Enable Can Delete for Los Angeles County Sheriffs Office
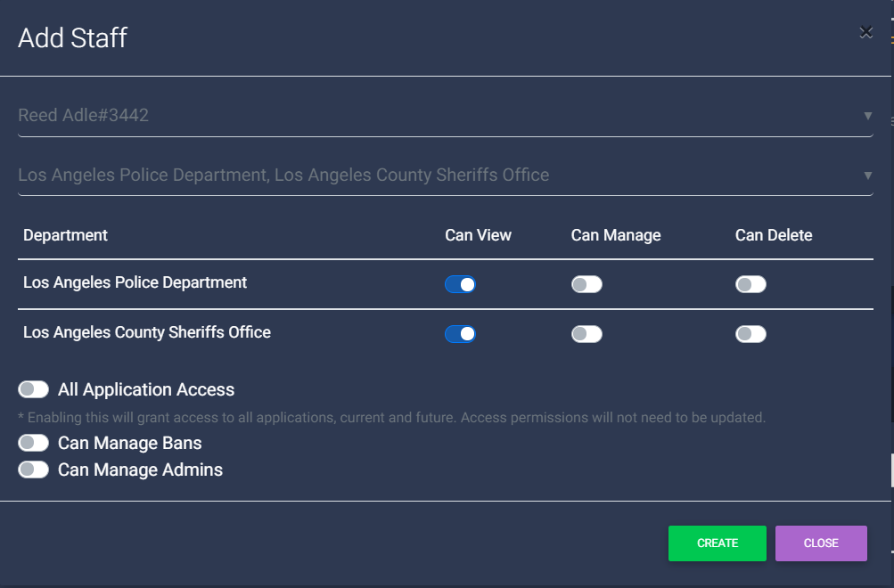 click(x=750, y=333)
